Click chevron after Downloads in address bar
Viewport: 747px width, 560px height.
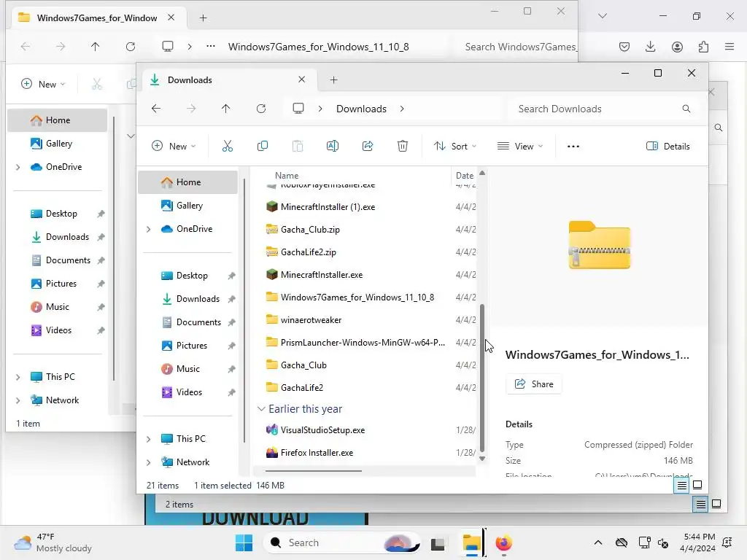click(x=402, y=109)
